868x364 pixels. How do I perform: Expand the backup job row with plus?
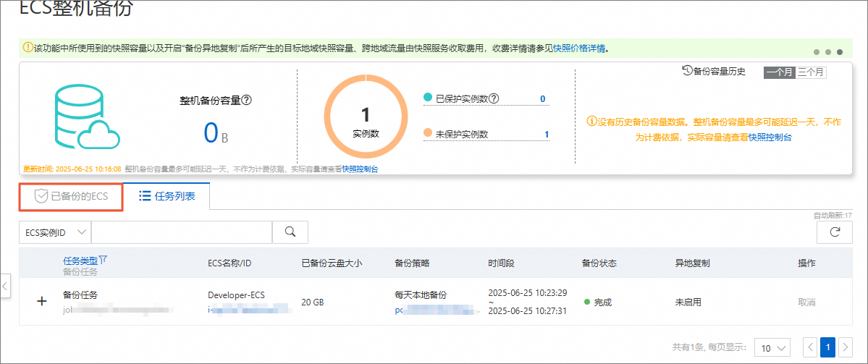(41, 302)
